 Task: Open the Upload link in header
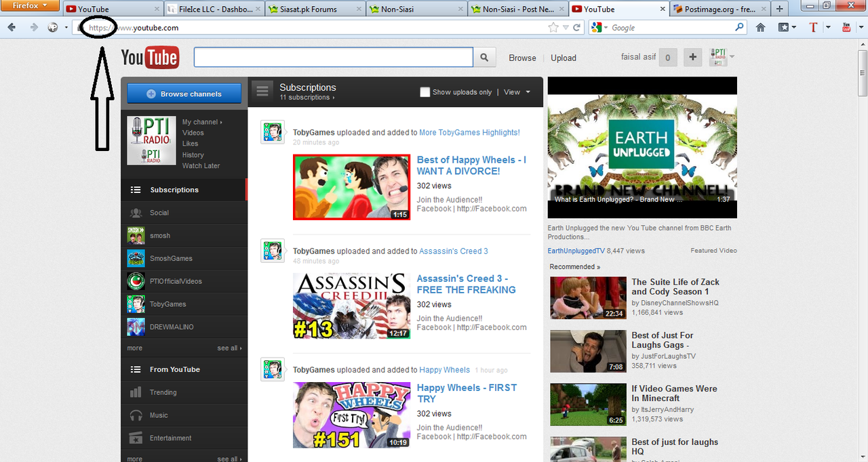point(564,58)
